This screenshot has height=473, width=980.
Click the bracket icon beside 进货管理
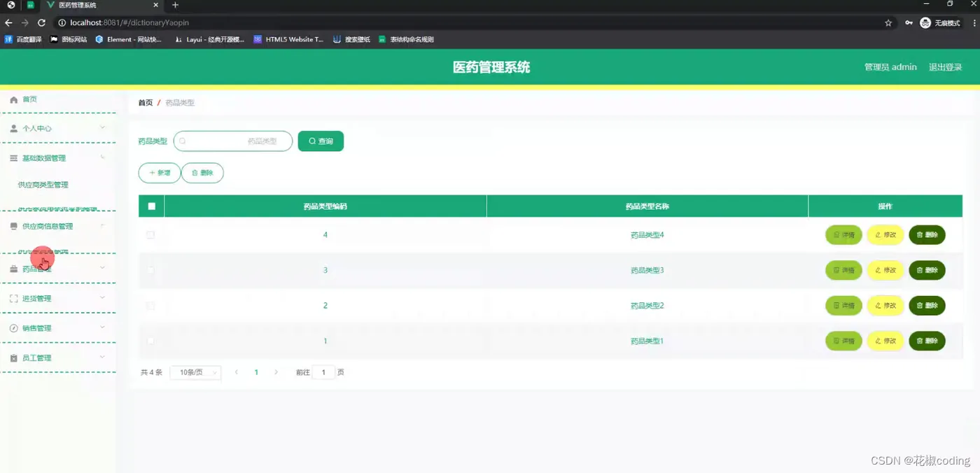coord(13,299)
